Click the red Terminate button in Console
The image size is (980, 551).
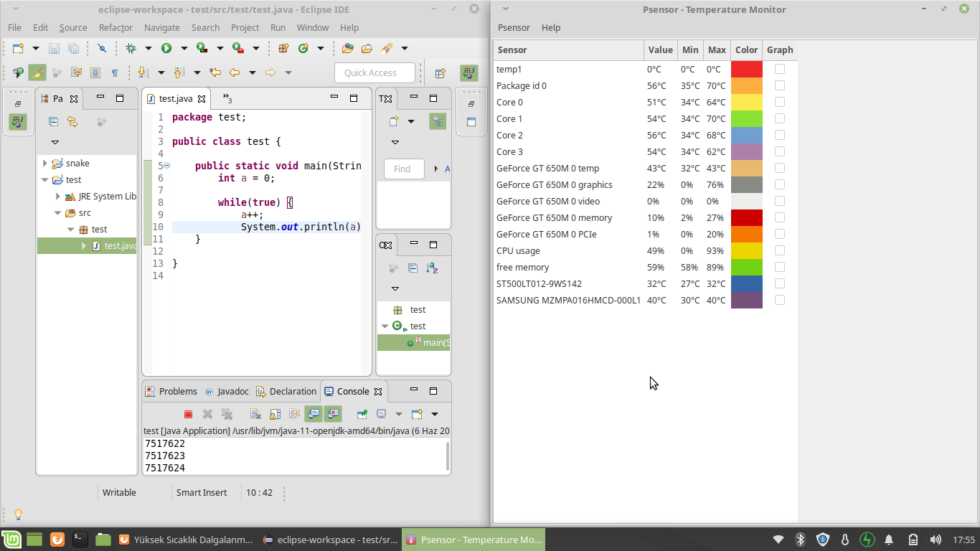pyautogui.click(x=188, y=414)
